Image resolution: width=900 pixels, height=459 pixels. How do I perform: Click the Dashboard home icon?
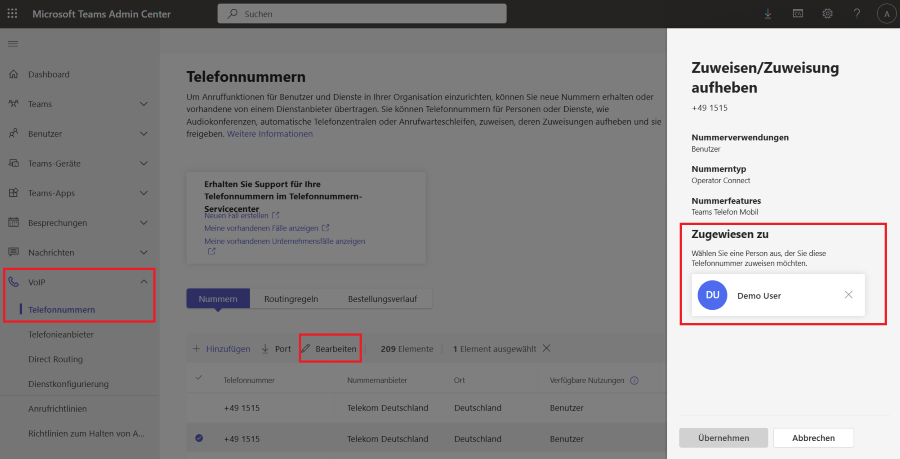pyautogui.click(x=14, y=74)
